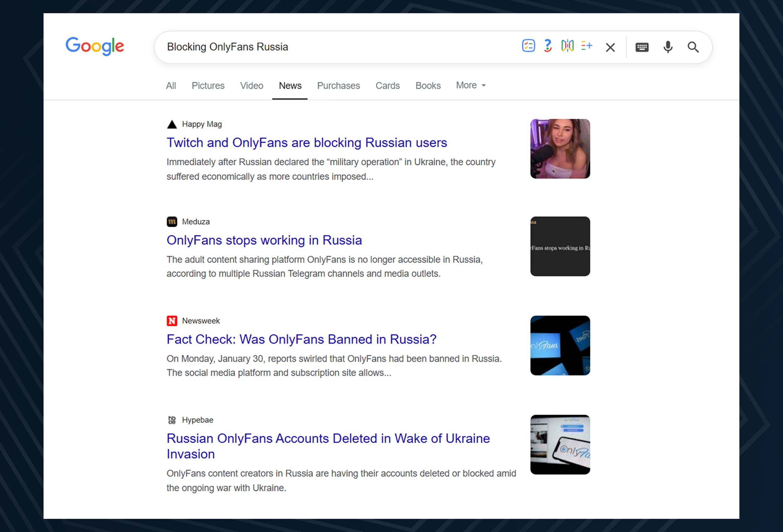
Task: Start voice search with microphone icon
Action: 668,47
